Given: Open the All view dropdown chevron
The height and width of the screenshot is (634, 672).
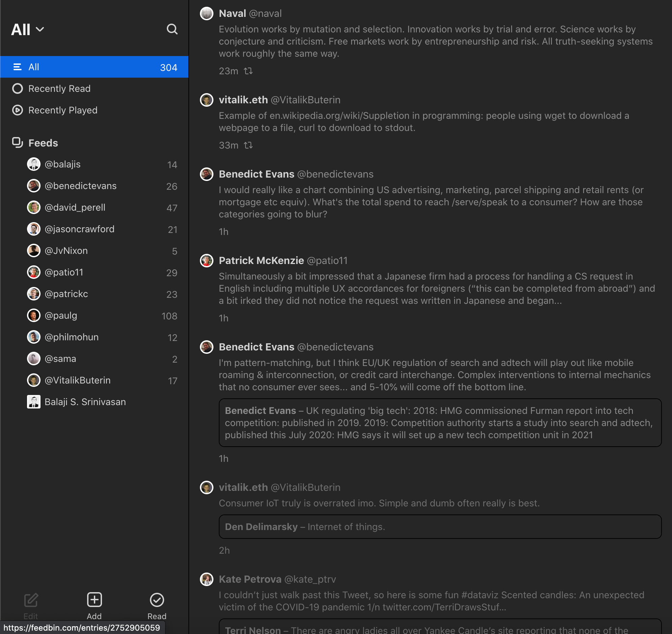Looking at the screenshot, I should (40, 29).
